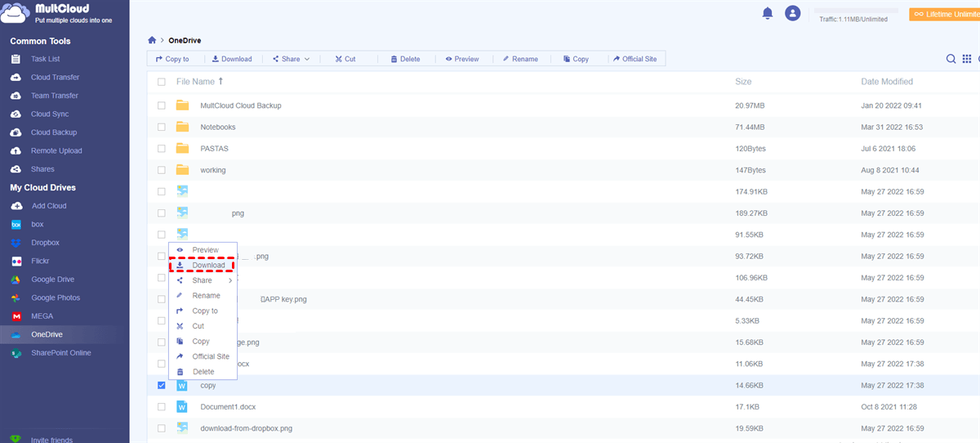980x443 pixels.
Task: Choose Delete in the context menu
Action: pos(203,372)
